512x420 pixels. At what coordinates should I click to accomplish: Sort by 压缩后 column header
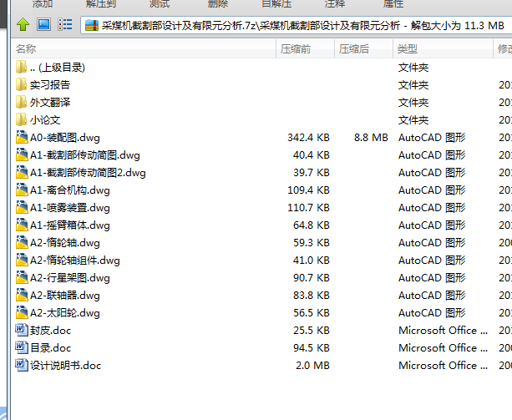364,49
